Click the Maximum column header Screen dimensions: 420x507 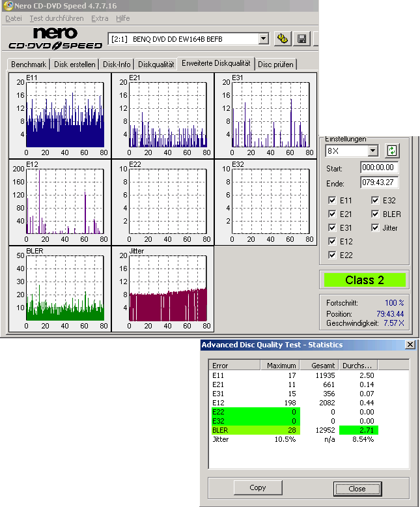click(281, 366)
